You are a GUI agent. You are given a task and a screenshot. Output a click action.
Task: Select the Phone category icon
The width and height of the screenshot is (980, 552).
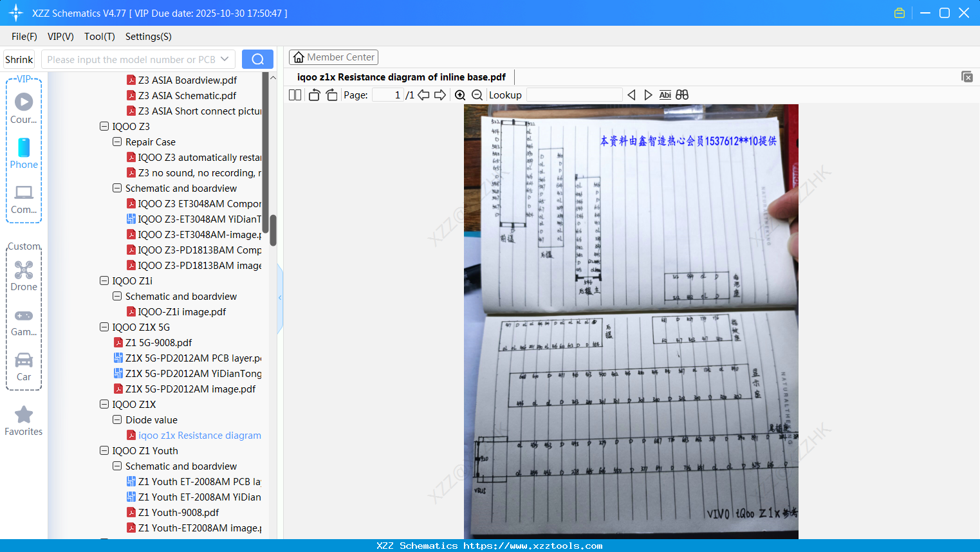(x=24, y=154)
